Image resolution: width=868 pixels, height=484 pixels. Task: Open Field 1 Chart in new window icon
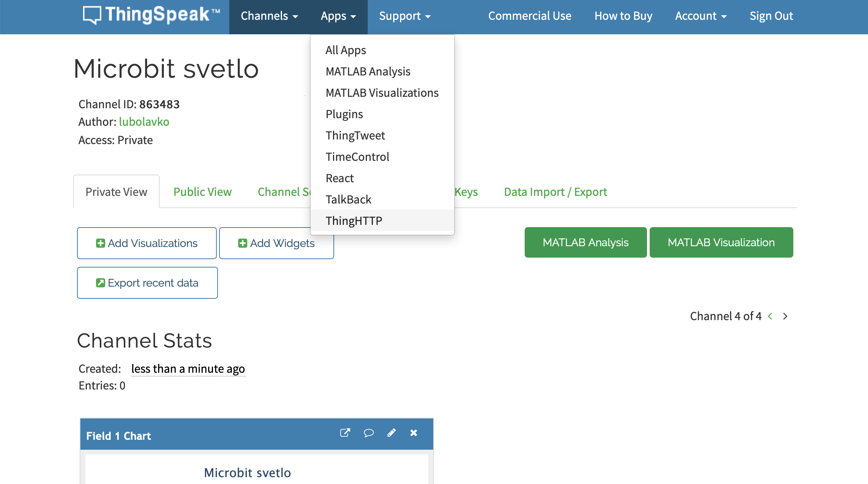pos(345,433)
